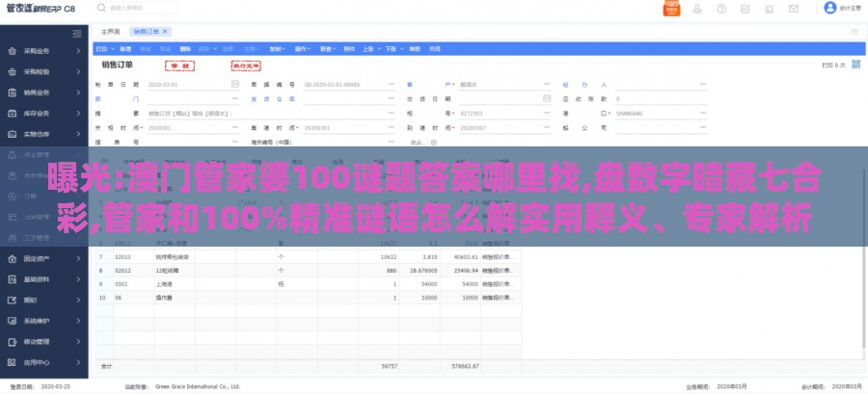Open help via the question mark icon
The image size is (868, 394).
[x=721, y=9]
